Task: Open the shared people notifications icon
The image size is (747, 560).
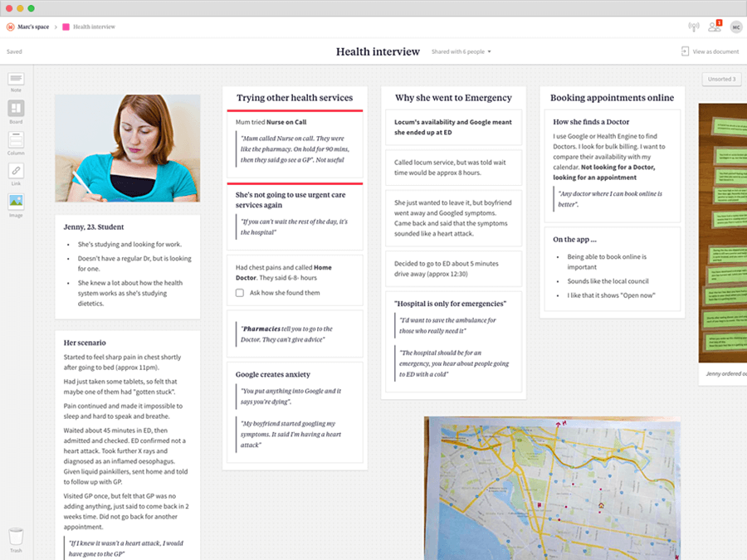Action: point(715,27)
